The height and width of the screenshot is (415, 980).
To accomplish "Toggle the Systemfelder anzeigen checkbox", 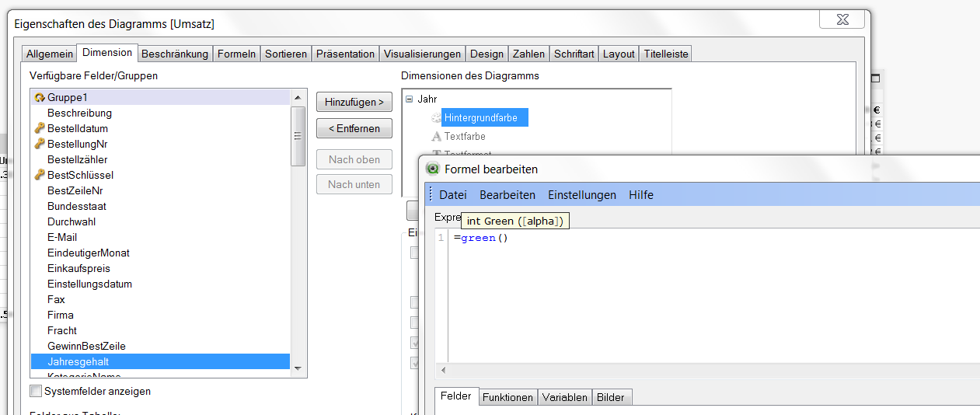I will pos(36,391).
